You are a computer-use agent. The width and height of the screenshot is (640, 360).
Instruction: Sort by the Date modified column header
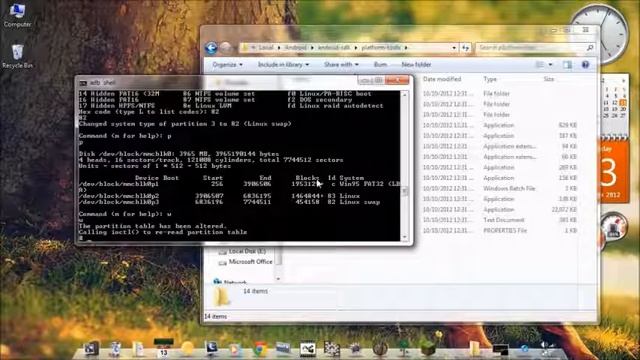442,79
